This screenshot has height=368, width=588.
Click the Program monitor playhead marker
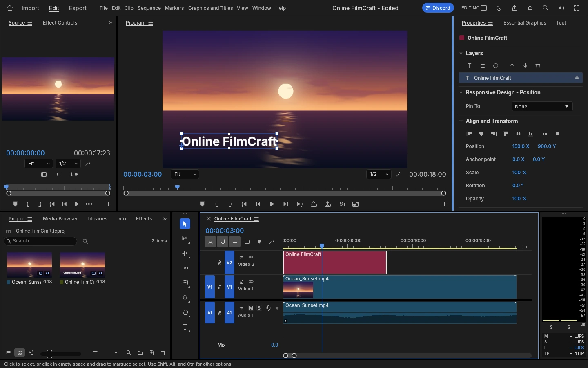coord(178,187)
